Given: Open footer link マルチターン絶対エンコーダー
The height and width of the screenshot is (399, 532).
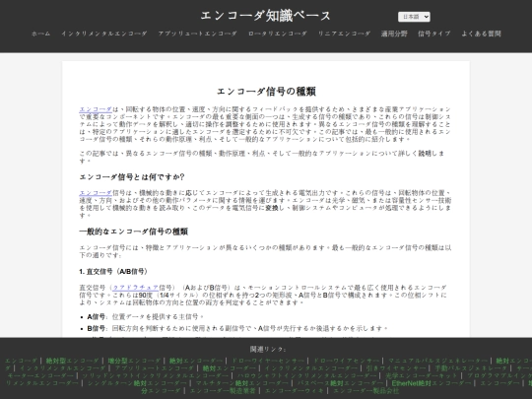Looking at the screenshot, I should (x=242, y=383).
